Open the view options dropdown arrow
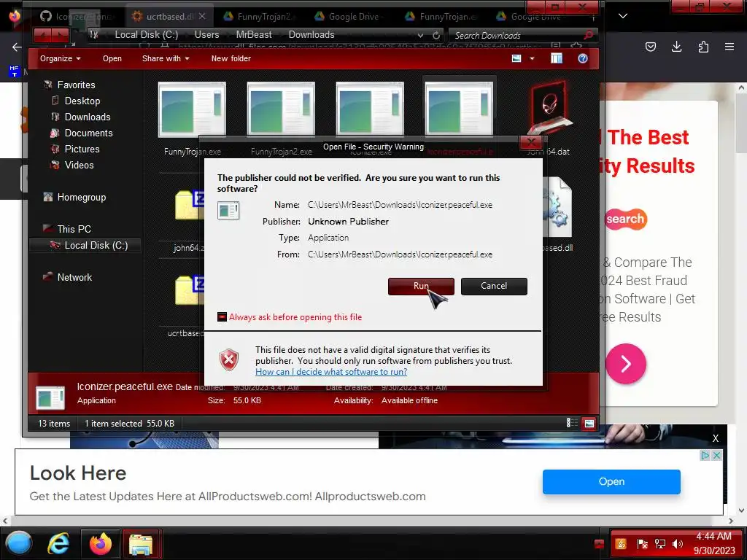 pyautogui.click(x=532, y=58)
